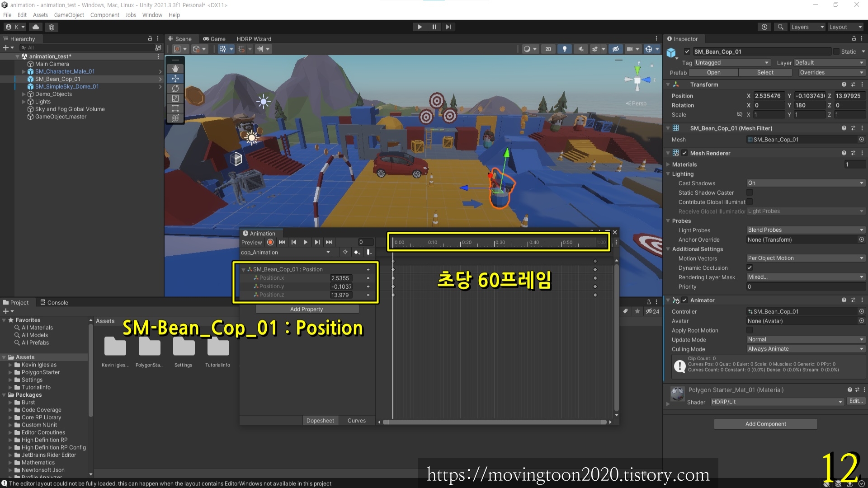Select the Scale tool
Viewport: 868px width, 488px height.
(x=175, y=99)
